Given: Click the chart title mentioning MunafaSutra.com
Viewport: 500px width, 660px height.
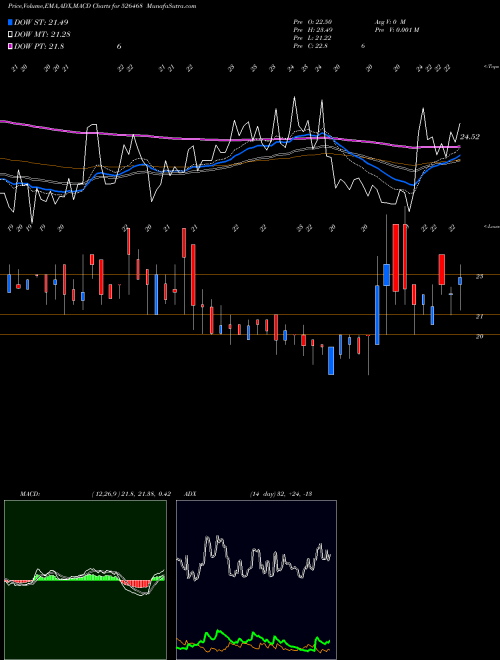Looking at the screenshot, I should pos(102,6).
